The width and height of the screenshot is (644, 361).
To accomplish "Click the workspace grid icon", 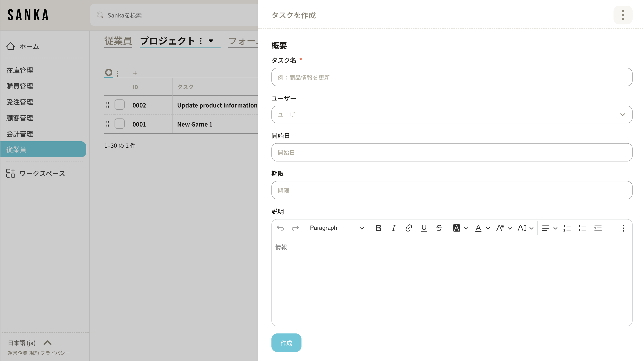I will (11, 173).
